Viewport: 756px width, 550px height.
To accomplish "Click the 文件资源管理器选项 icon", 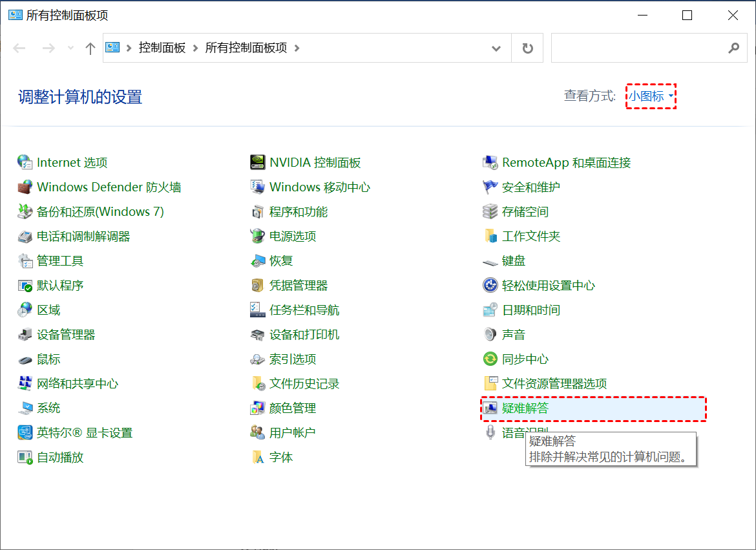I will tap(490, 384).
